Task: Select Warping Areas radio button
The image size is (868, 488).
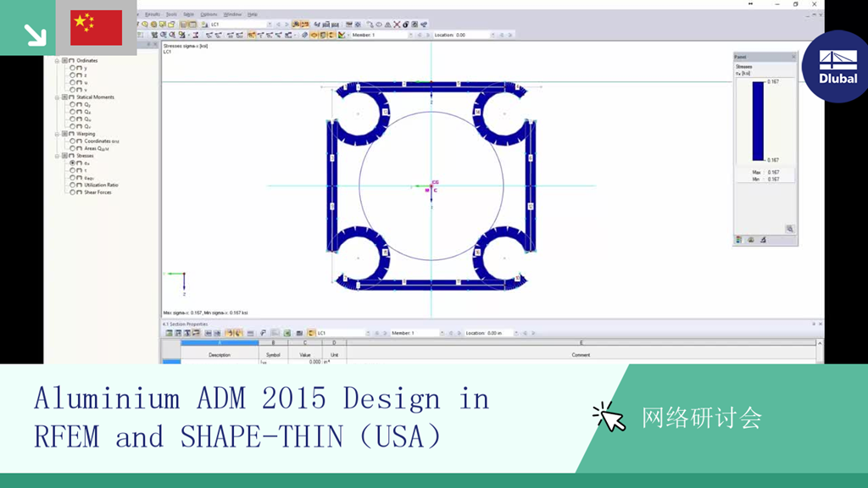Action: click(x=72, y=148)
